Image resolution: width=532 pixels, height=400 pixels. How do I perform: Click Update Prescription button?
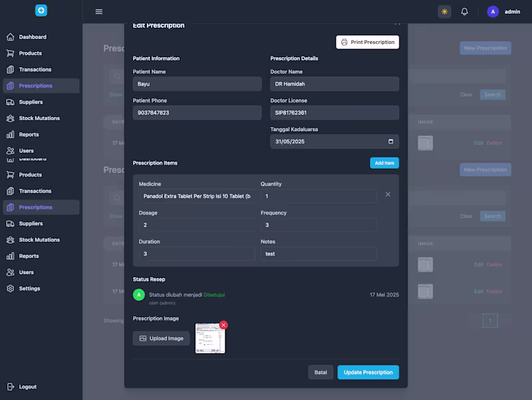tap(368, 372)
